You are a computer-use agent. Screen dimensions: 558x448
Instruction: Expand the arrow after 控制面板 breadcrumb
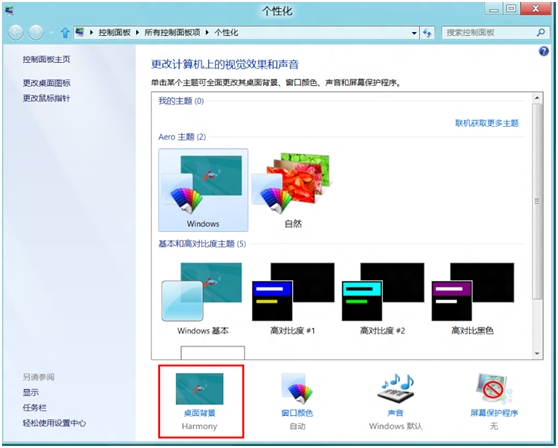pos(137,33)
